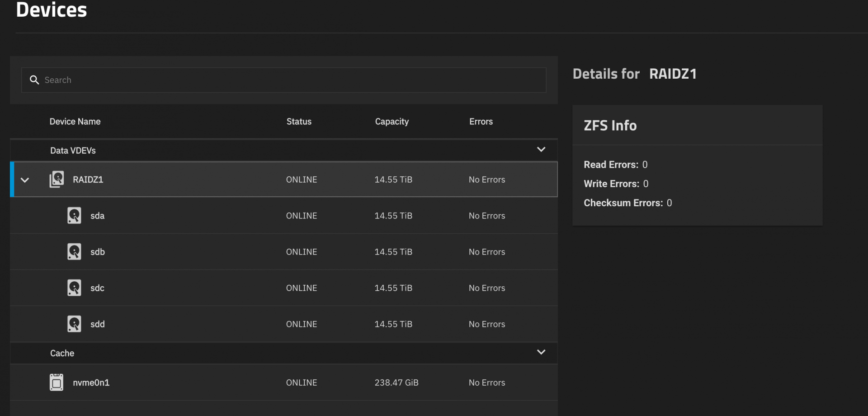Click the sda disk icon
Viewport: 868px width, 416px height.
coord(74,216)
